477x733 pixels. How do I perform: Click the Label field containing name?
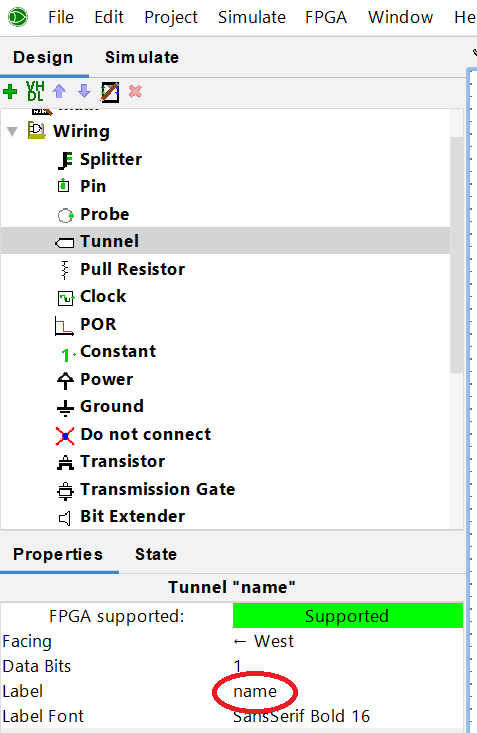coord(347,691)
